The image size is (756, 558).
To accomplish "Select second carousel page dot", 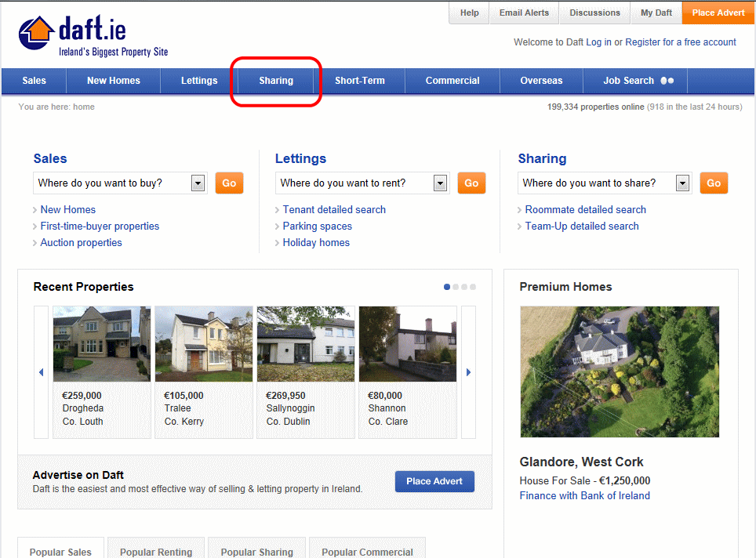I will click(456, 287).
